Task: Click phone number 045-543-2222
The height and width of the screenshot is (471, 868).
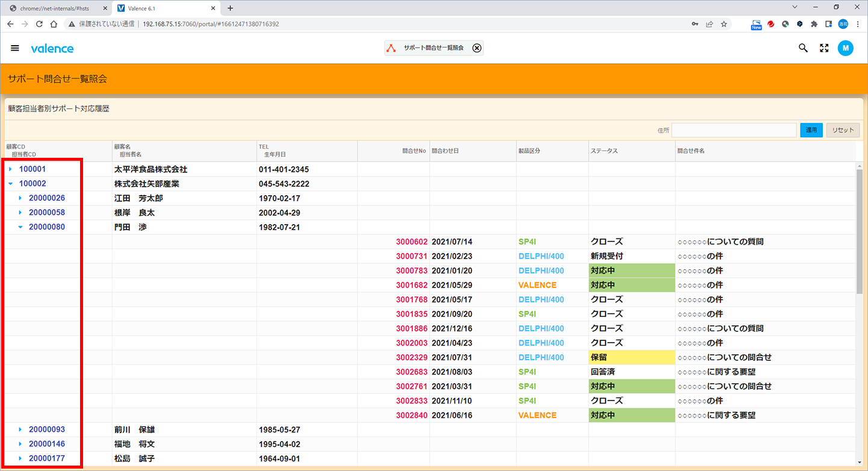Action: (284, 184)
